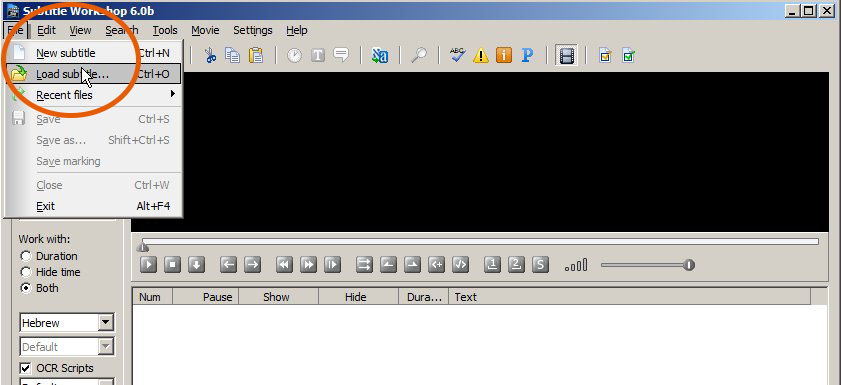Screen dimensions: 841x385
Task: Click the '1' first sync point button
Action: pos(492,264)
